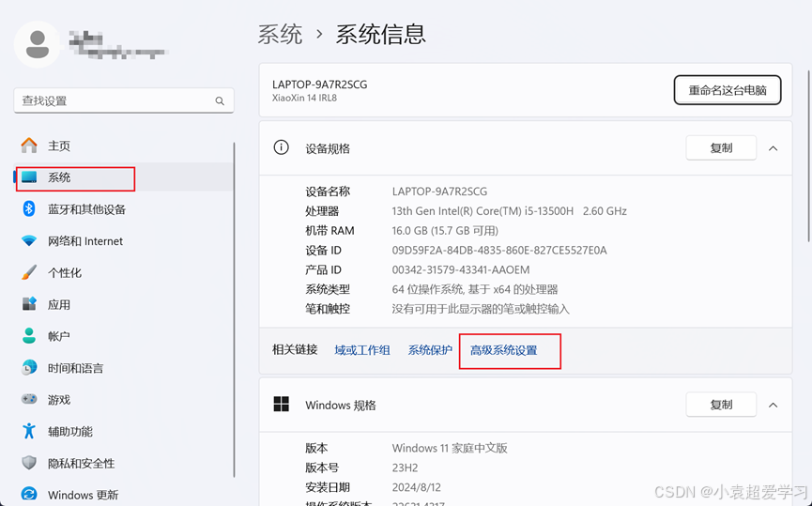The image size is (812, 506).
Task: Click the Wi-Fi network icon
Action: click(x=29, y=241)
